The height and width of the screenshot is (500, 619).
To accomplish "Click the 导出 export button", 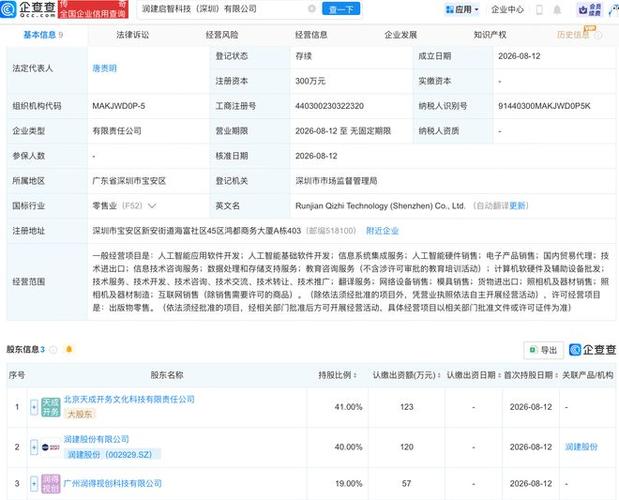I will point(544,350).
